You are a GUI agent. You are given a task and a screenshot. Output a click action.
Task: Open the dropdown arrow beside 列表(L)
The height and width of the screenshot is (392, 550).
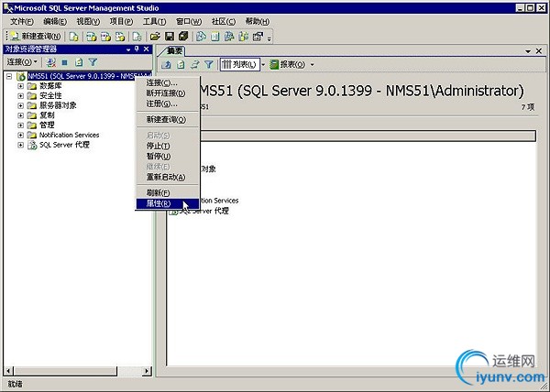point(263,64)
